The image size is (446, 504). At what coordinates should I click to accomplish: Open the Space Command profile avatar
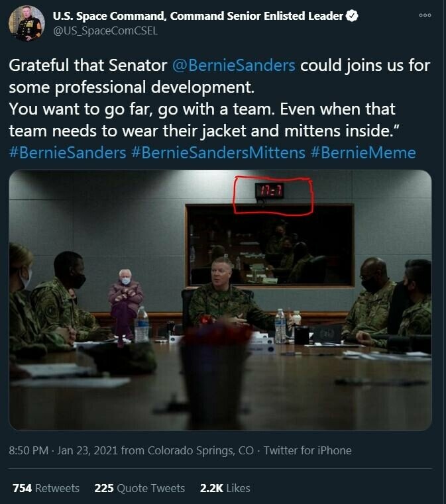click(x=27, y=24)
